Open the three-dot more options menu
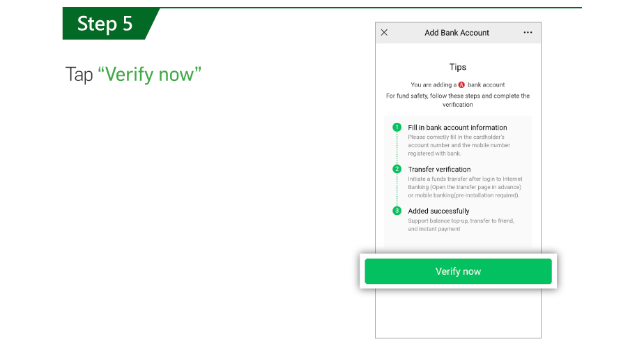The height and width of the screenshot is (344, 644). pyautogui.click(x=528, y=33)
